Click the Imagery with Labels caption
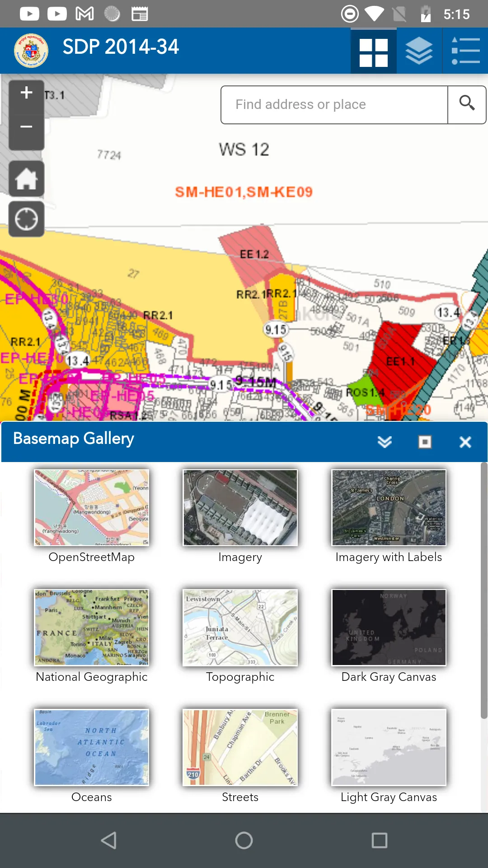The height and width of the screenshot is (868, 488). click(389, 557)
